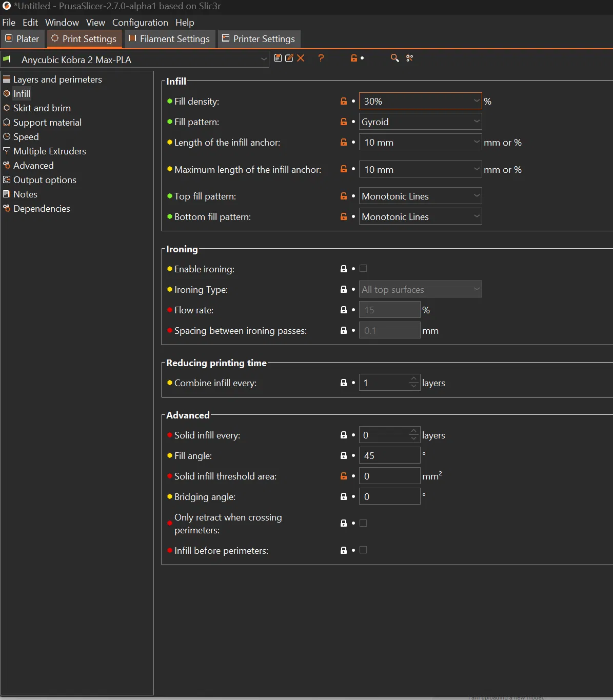Image resolution: width=613 pixels, height=700 pixels.
Task: Click the lock icon beside Top fill pattern
Action: (x=344, y=196)
